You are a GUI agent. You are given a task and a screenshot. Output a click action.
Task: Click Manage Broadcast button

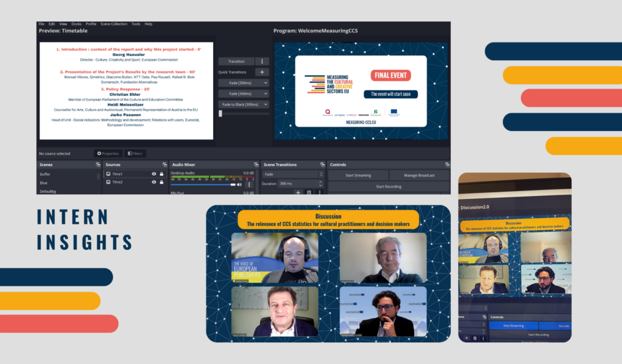point(419,175)
